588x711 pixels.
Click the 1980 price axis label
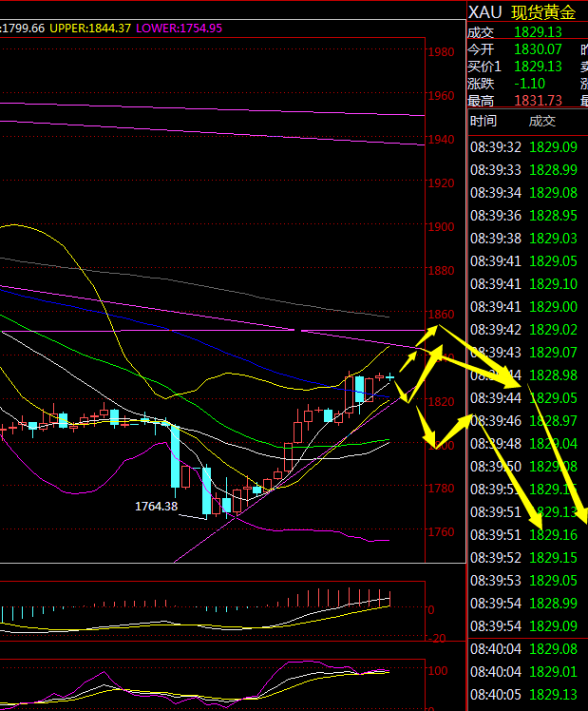[440, 52]
